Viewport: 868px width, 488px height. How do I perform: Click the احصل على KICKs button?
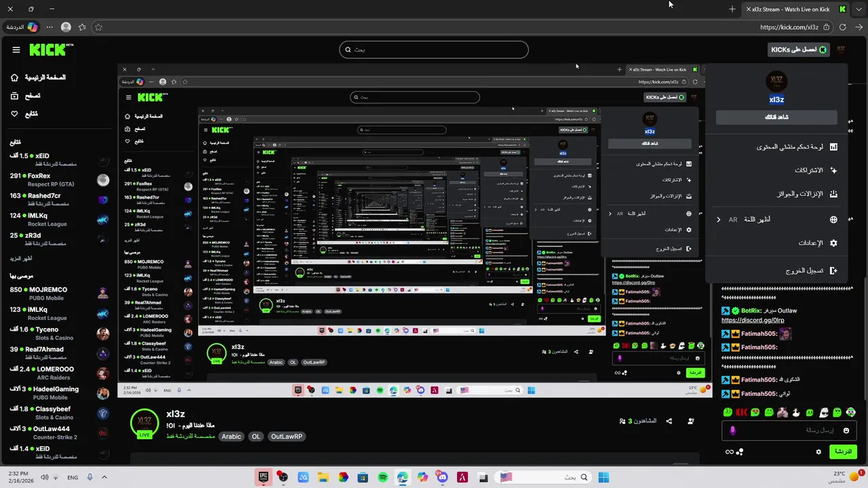tap(798, 49)
